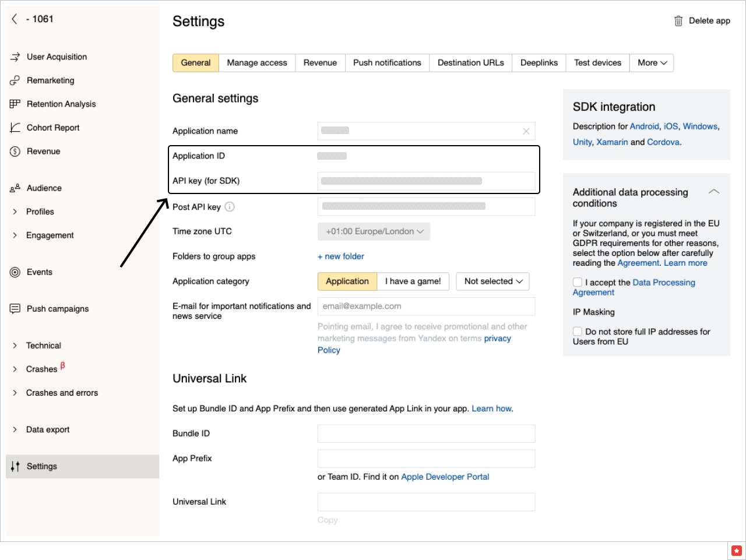Click the Revenue sidebar icon
The image size is (746, 560).
point(15,151)
